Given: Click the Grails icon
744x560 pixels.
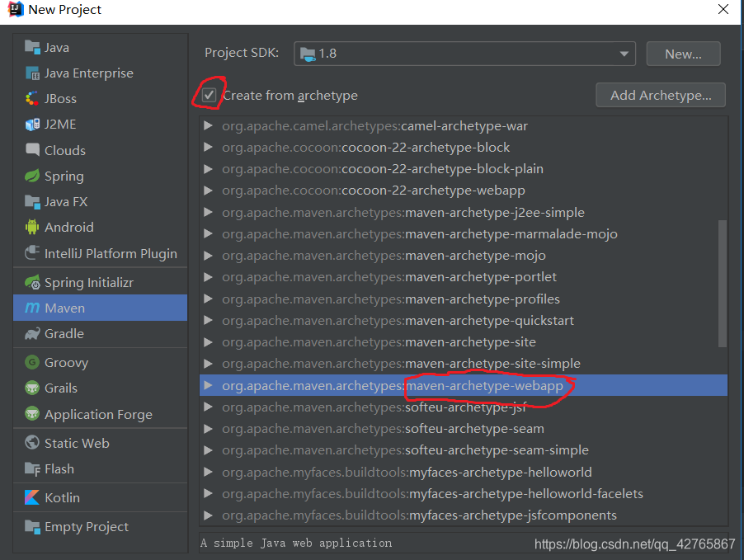Looking at the screenshot, I should coord(32,388).
